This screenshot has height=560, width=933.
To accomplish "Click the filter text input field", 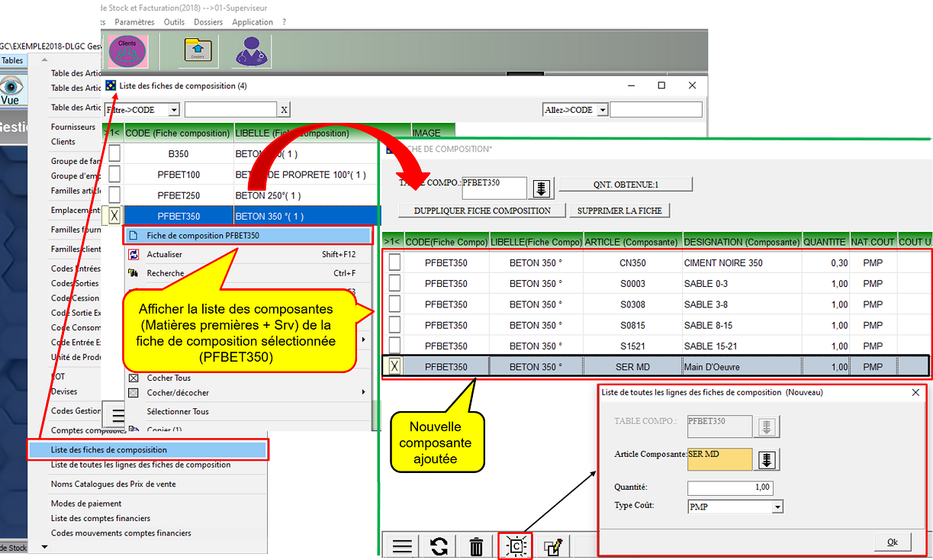I will [x=230, y=110].
